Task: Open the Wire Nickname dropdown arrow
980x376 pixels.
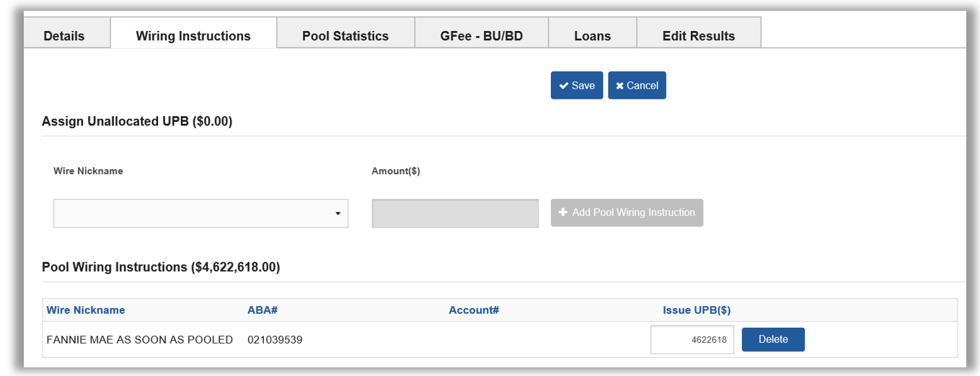Action: (338, 214)
